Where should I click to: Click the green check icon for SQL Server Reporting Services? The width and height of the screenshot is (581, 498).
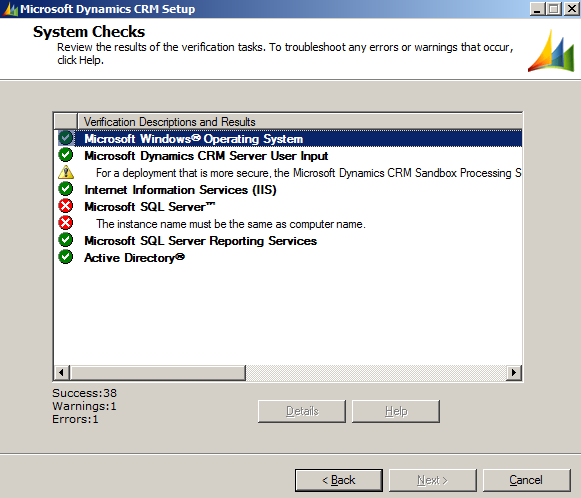[66, 240]
